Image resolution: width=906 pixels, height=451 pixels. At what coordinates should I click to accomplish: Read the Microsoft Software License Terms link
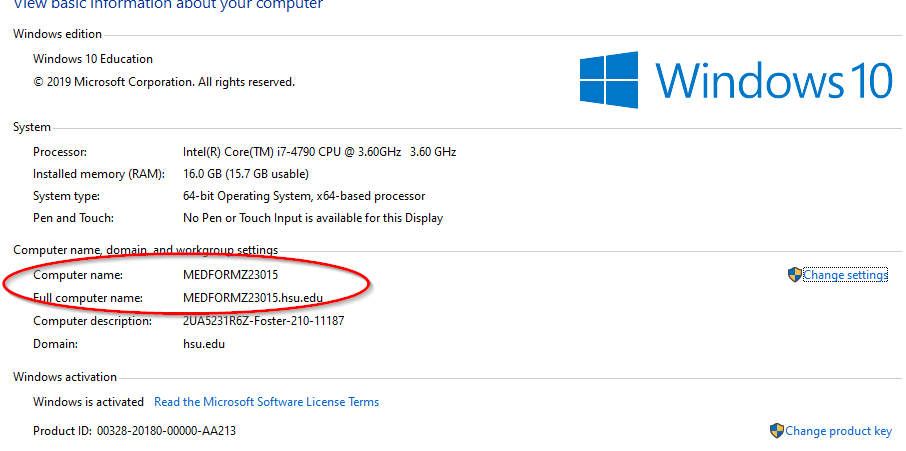point(266,401)
